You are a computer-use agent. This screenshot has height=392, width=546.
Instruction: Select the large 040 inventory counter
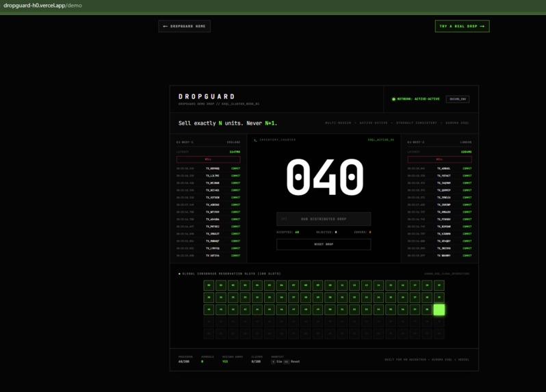[x=324, y=177]
